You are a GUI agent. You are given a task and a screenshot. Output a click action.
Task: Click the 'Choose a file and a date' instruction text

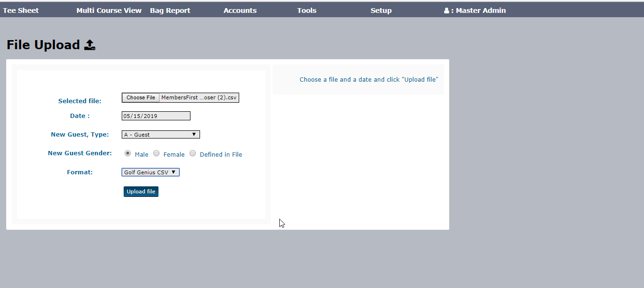point(369,80)
